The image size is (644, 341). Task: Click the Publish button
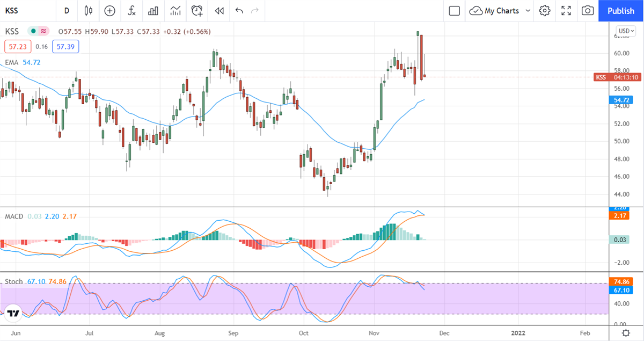pyautogui.click(x=621, y=11)
